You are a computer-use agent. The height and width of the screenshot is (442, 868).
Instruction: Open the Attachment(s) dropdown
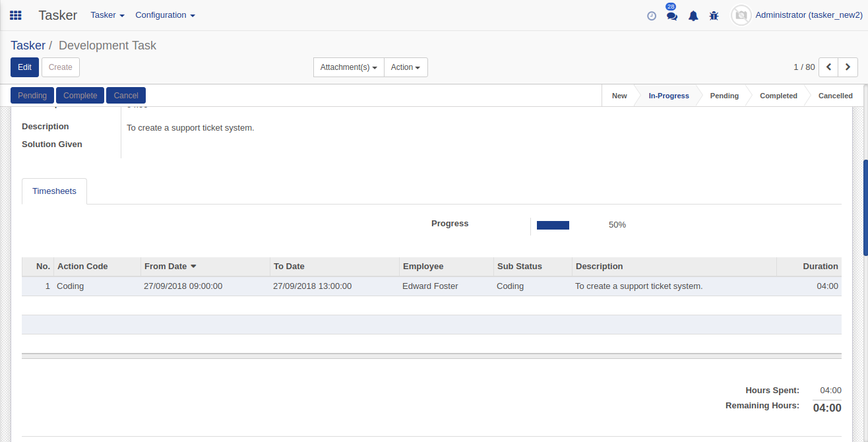click(x=348, y=67)
